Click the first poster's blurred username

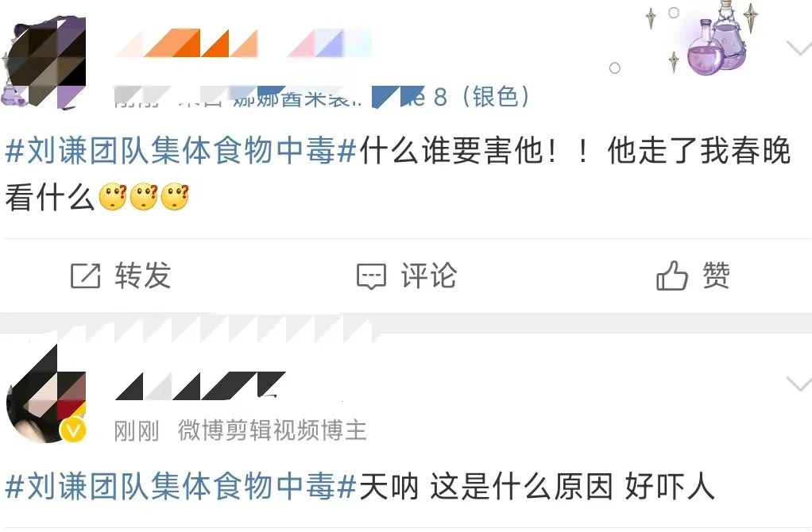pos(244,43)
